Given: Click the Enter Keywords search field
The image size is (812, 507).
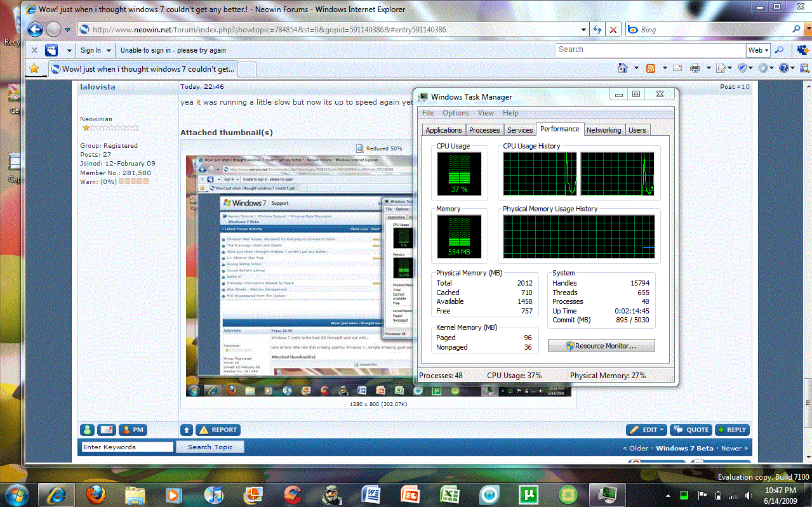Looking at the screenshot, I should [x=127, y=447].
